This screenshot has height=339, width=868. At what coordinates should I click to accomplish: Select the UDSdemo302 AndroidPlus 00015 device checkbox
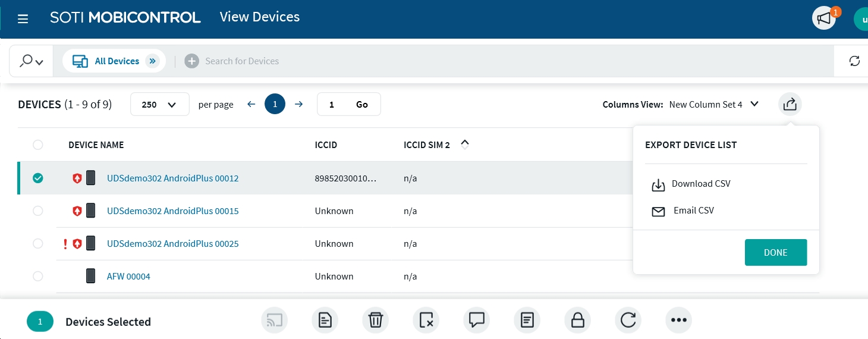tap(38, 211)
